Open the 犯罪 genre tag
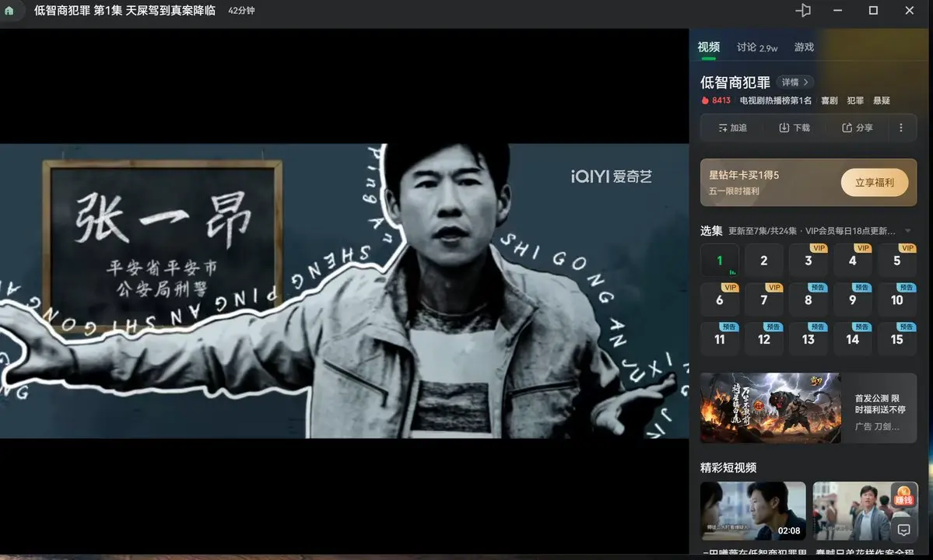The image size is (933, 560). (855, 100)
